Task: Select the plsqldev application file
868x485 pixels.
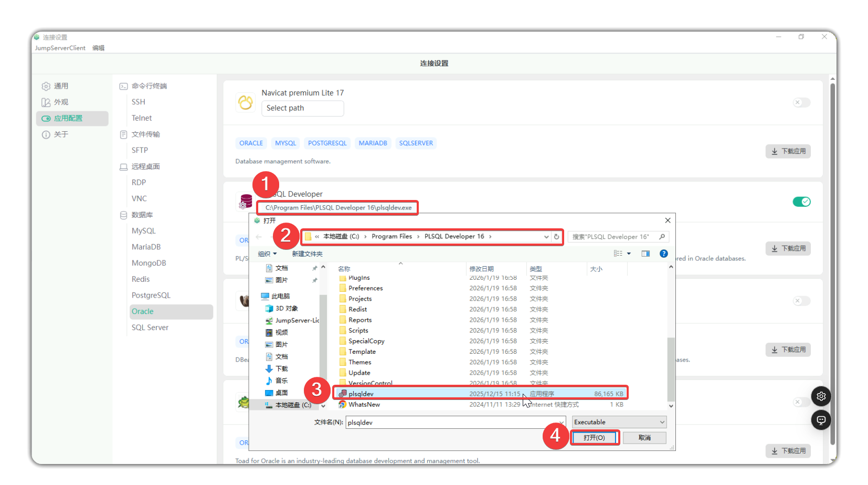Action: click(x=361, y=394)
